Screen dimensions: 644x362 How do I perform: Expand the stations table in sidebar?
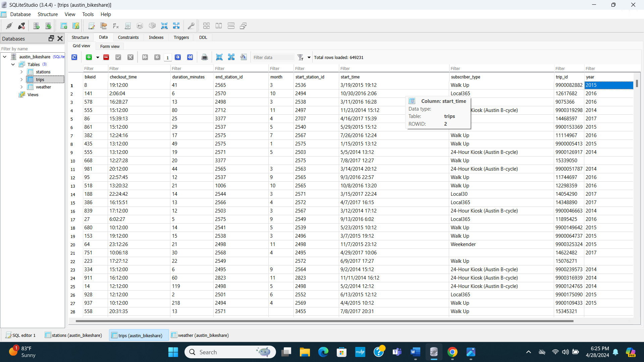(x=21, y=72)
